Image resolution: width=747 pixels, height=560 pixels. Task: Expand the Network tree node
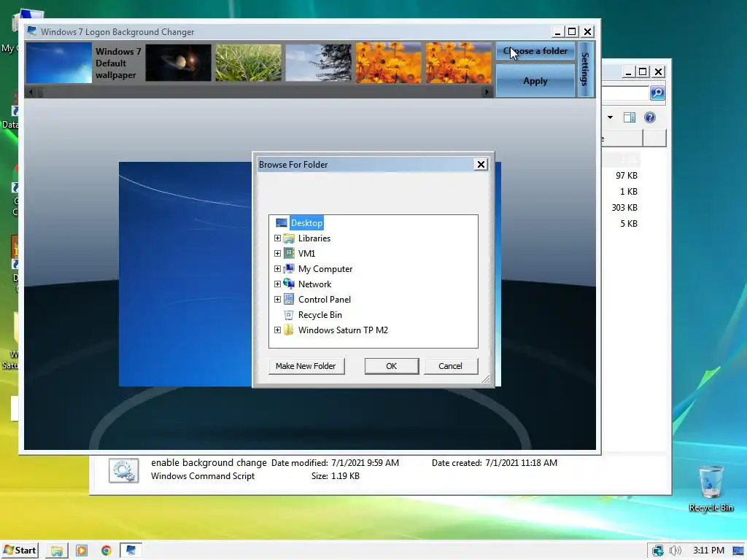pos(277,284)
